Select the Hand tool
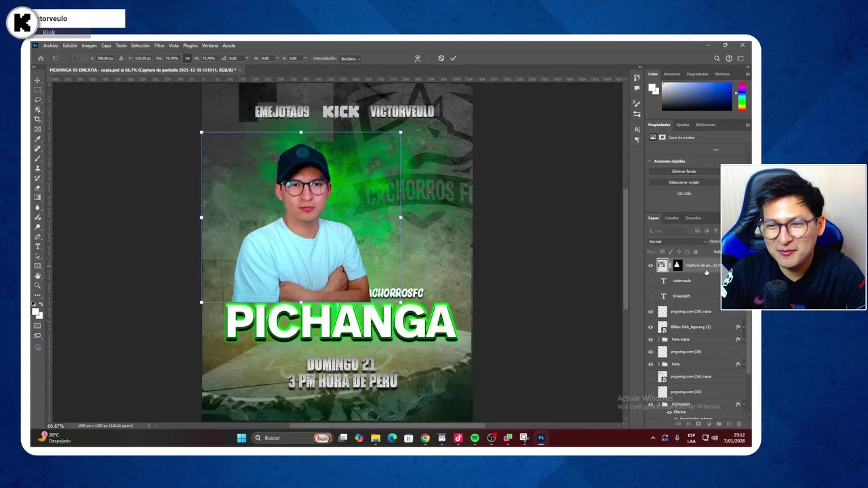868x488 pixels. point(37,276)
